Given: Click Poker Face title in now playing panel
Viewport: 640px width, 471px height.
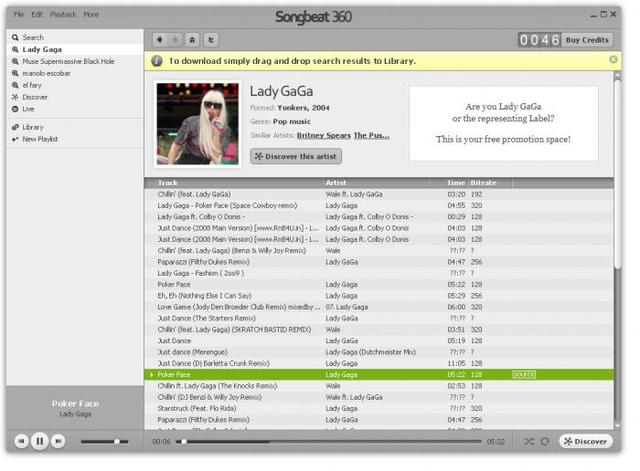Looking at the screenshot, I should point(75,404).
